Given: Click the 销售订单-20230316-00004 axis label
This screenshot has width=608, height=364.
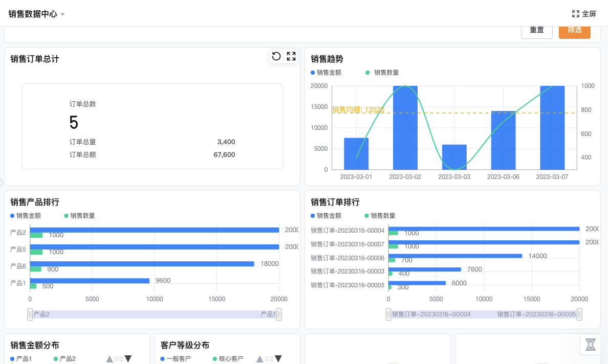Looking at the screenshot, I should (348, 231).
